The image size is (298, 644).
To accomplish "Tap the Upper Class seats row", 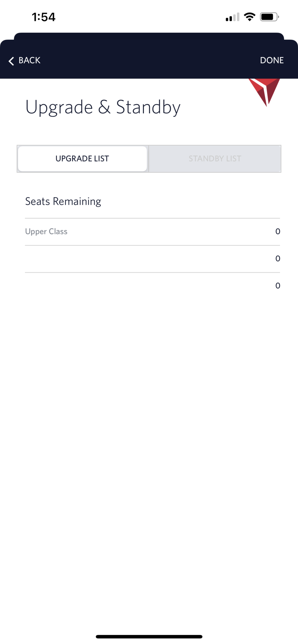I will (x=152, y=232).
